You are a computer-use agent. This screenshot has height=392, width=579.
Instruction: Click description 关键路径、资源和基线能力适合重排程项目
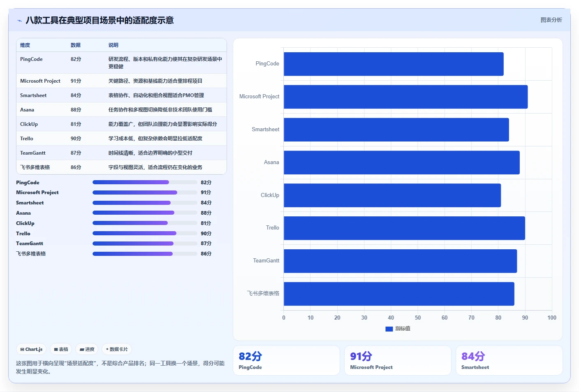point(155,81)
